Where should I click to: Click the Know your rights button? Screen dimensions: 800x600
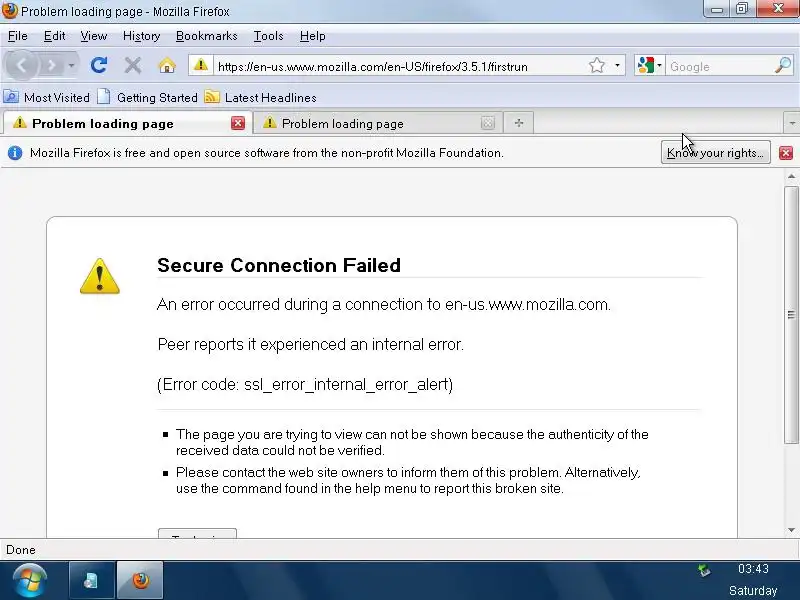pyautogui.click(x=716, y=153)
